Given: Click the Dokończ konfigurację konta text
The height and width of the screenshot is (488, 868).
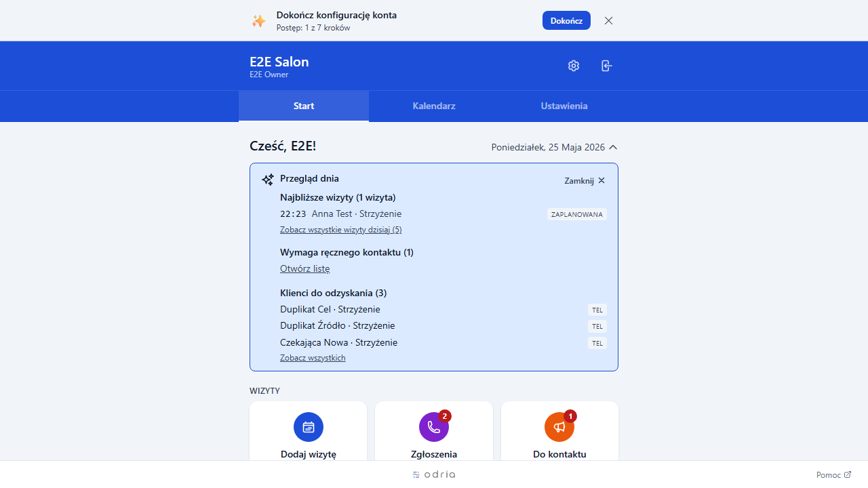Looking at the screenshot, I should pos(336,15).
